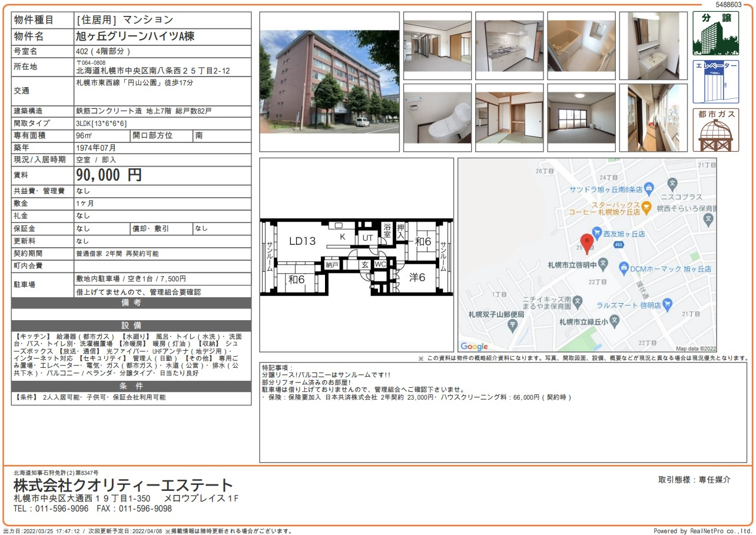The height and width of the screenshot is (535, 756).
Task: Open the kitchen photo thumbnail
Action: pyautogui.click(x=509, y=46)
